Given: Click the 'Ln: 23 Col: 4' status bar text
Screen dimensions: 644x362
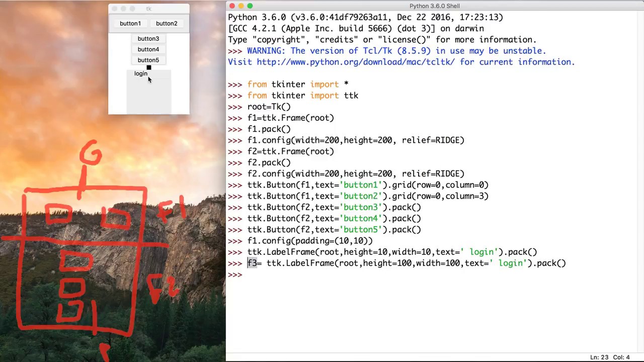Looking at the screenshot, I should (610, 357).
